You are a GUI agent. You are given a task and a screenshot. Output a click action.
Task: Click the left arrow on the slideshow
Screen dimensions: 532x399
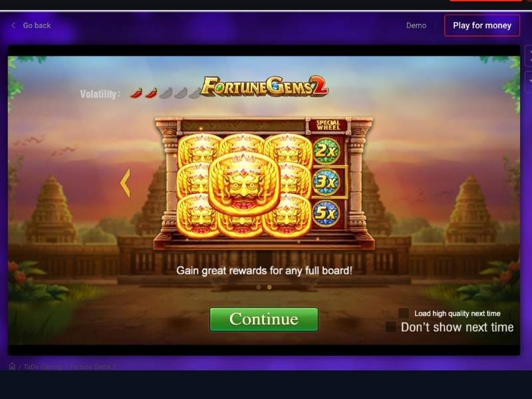click(125, 184)
